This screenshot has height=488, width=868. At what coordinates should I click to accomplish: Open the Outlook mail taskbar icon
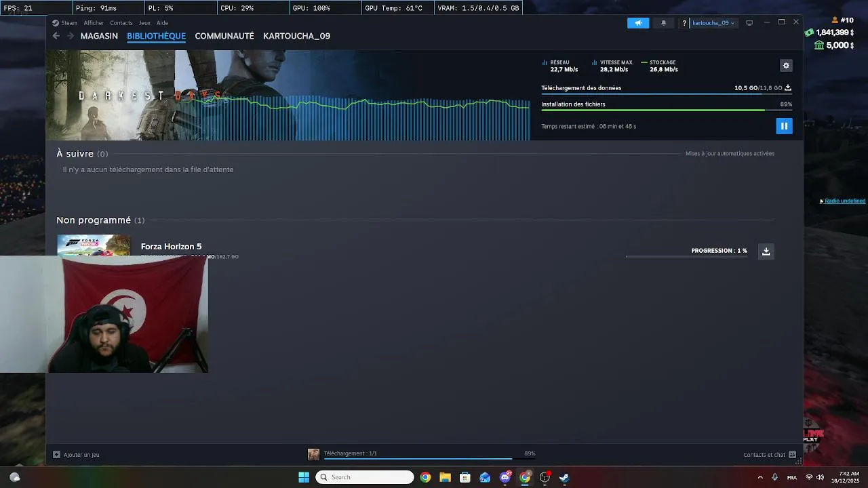(485, 477)
